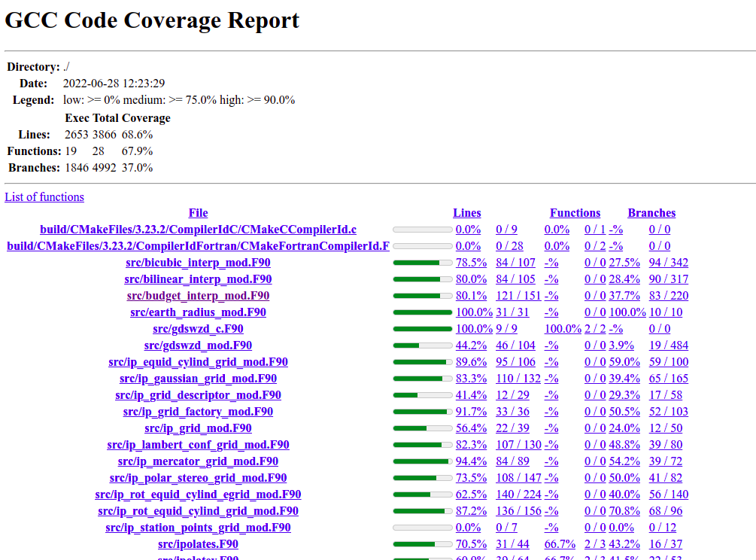Screen dimensions: 756x560
Task: Open src/bilinear_interp_mod.F90 report
Action: [x=198, y=279]
